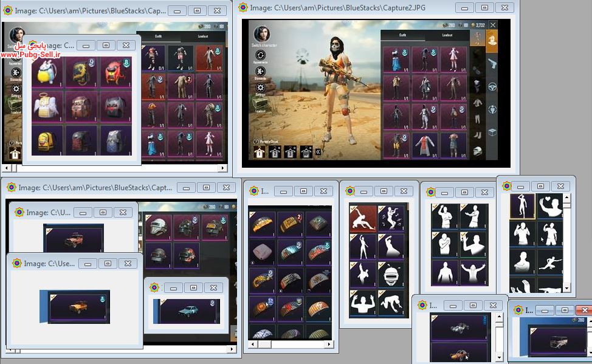Click down scroll arrow in right emote window
The width and height of the screenshot is (592, 364).
coord(566,288)
